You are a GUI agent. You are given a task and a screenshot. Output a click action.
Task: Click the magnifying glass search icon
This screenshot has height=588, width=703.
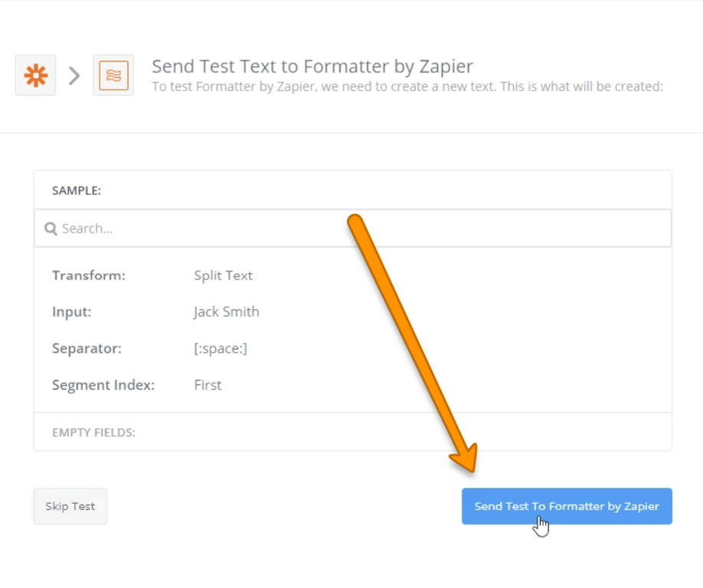coord(51,229)
